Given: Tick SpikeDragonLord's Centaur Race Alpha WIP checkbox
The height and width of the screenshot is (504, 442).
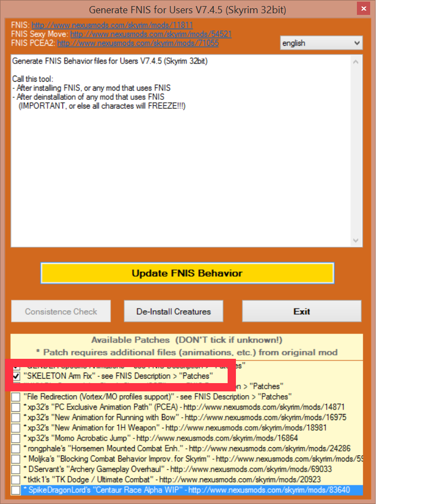Looking at the screenshot, I should pos(16,490).
